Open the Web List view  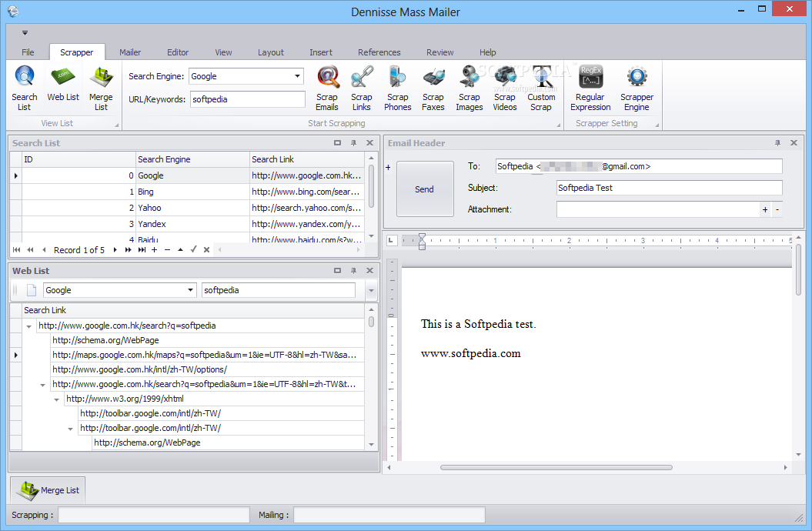pyautogui.click(x=63, y=84)
